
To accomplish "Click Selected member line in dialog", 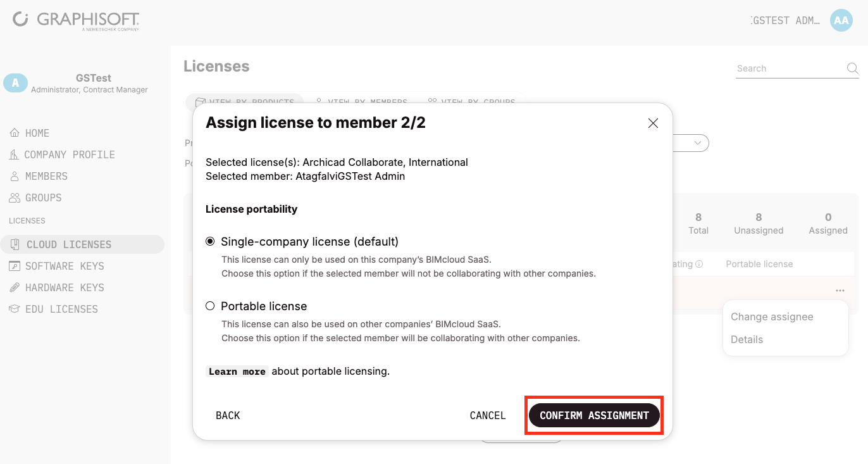I will click(305, 177).
